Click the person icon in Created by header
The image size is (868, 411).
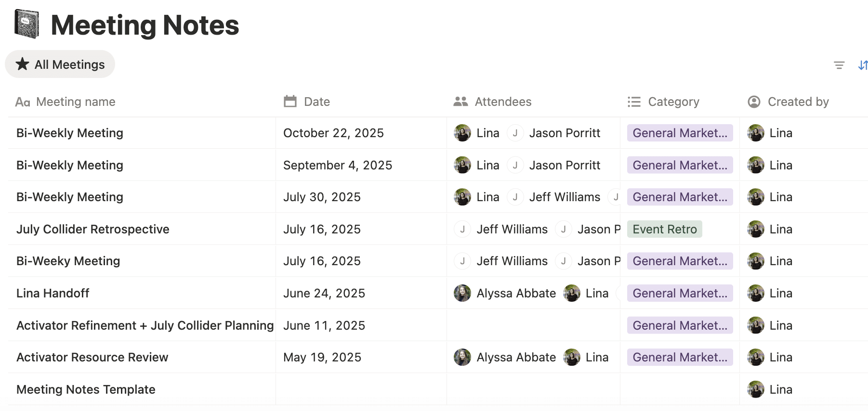point(754,102)
